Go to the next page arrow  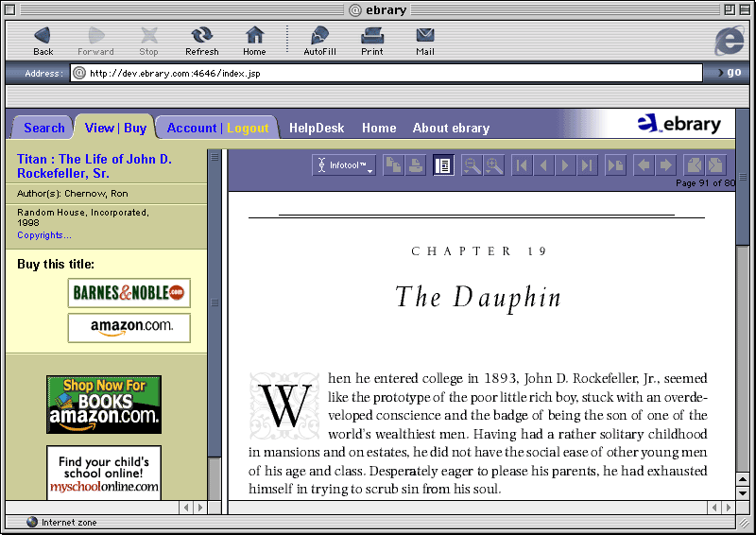(565, 165)
